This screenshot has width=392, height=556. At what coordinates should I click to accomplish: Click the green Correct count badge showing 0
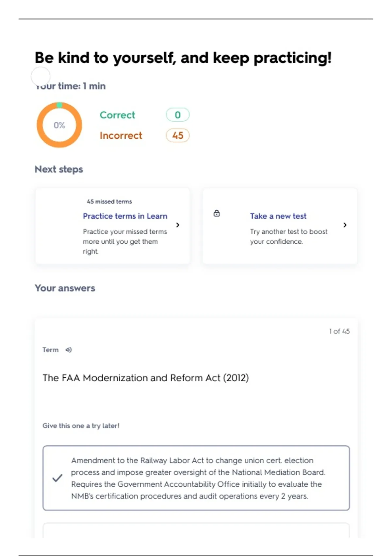177,115
